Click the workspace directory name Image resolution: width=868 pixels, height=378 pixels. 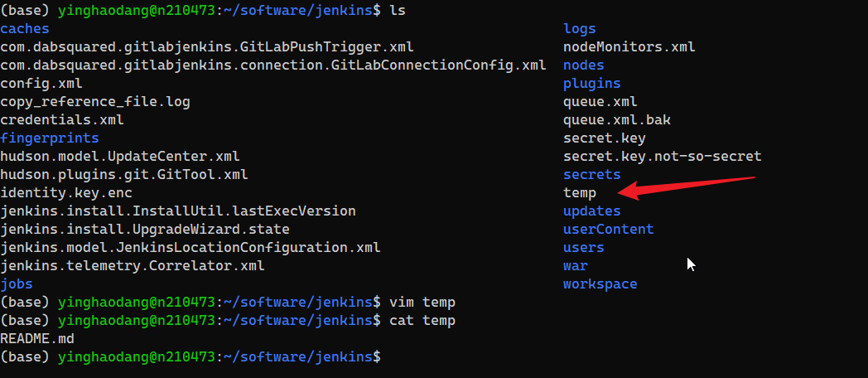click(x=600, y=284)
